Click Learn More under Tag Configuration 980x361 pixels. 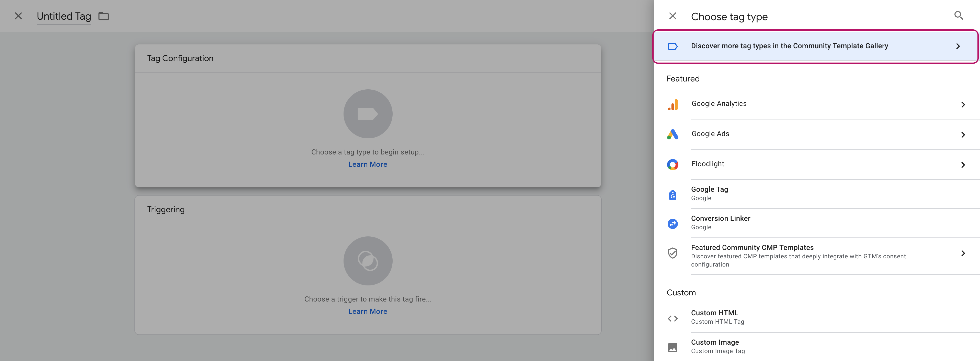click(x=368, y=164)
